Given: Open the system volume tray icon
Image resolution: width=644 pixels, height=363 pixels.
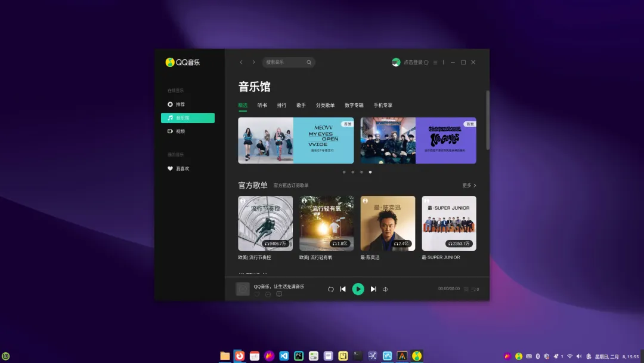Looking at the screenshot, I should pyautogui.click(x=578, y=356).
